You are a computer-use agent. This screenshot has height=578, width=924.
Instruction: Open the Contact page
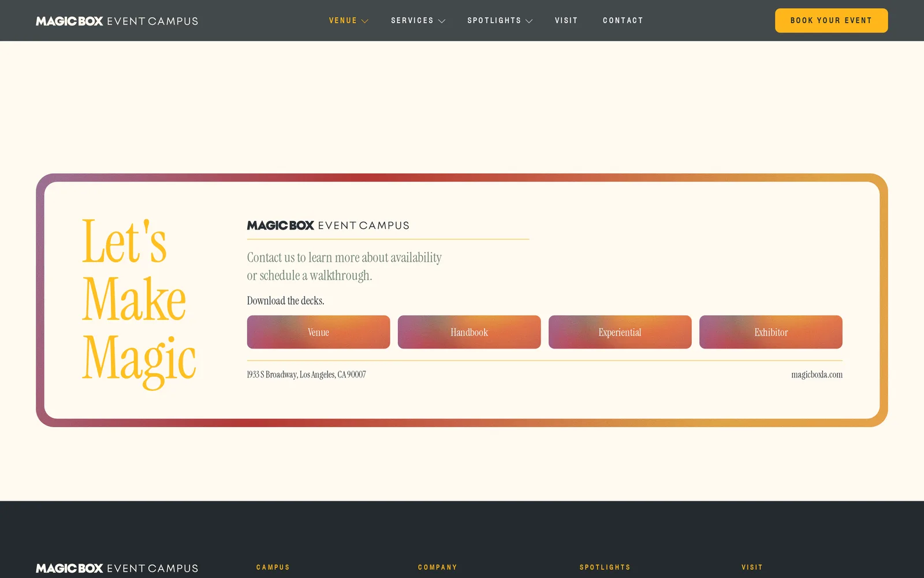click(623, 21)
